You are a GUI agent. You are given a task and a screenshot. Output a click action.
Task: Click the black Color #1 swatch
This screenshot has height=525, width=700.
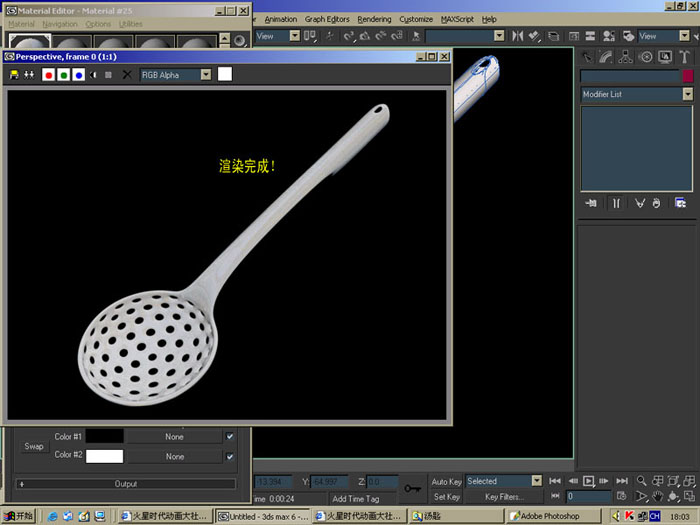click(x=104, y=436)
